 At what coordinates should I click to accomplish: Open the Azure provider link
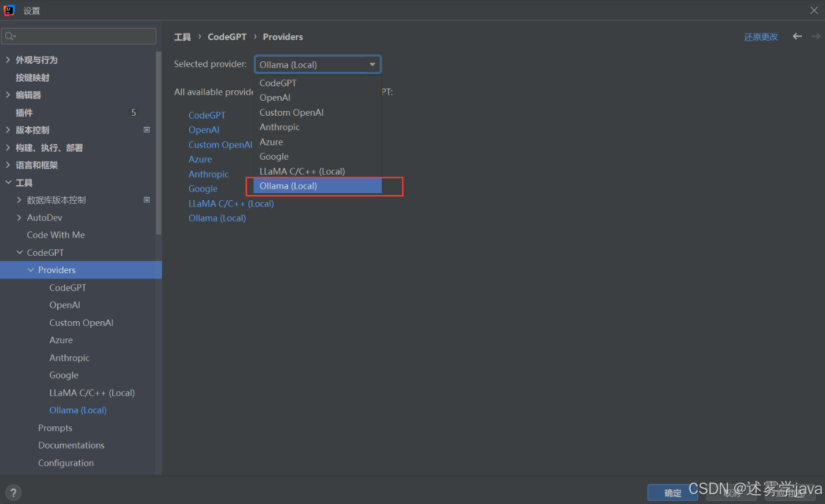(200, 159)
